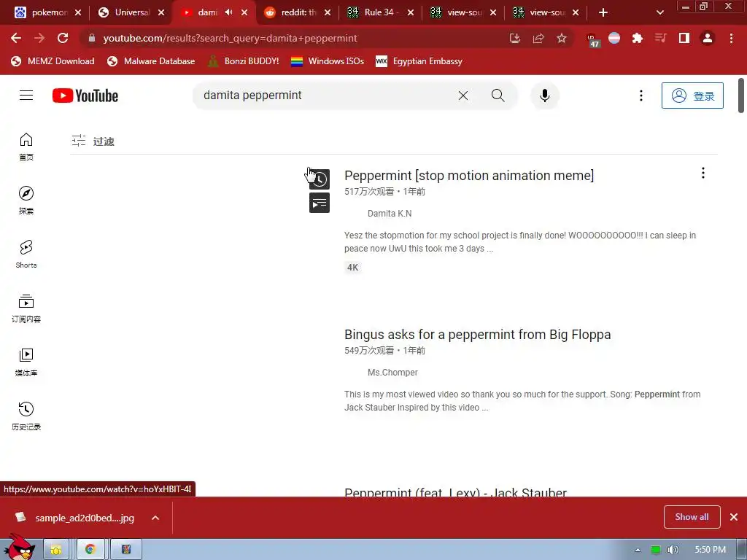Open a new browser tab
The width and height of the screenshot is (747, 560).
point(603,12)
